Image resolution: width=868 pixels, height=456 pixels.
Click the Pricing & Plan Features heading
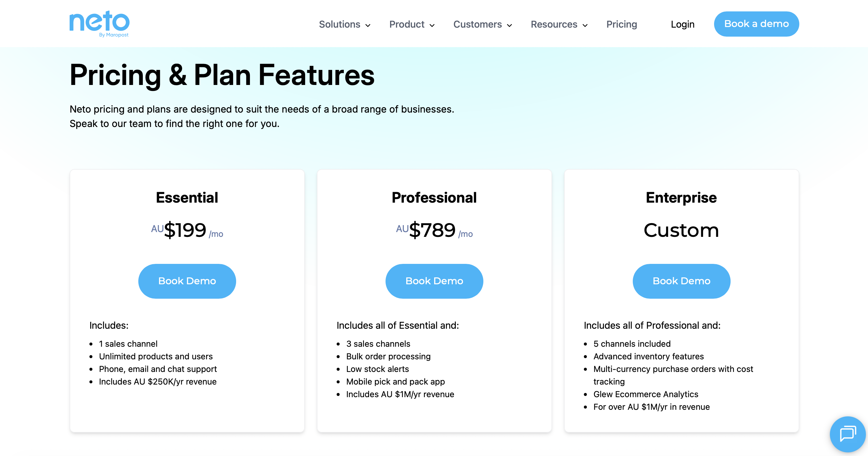point(222,75)
